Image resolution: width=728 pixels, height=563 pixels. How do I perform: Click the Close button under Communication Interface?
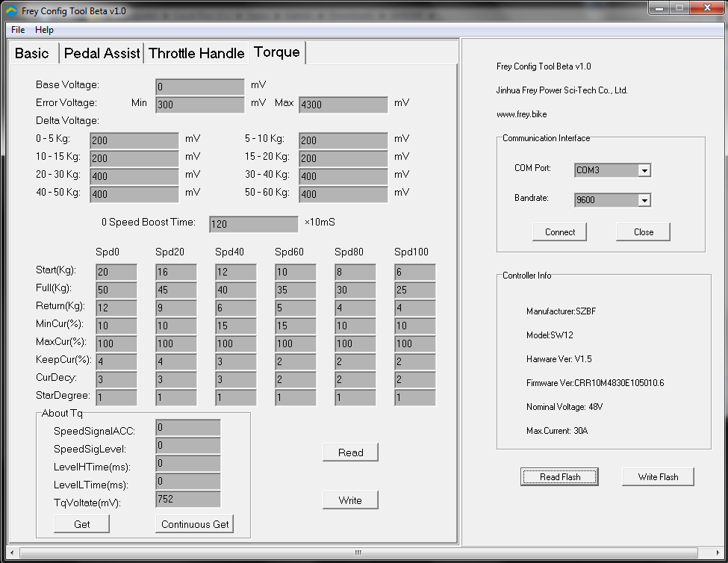coord(642,231)
